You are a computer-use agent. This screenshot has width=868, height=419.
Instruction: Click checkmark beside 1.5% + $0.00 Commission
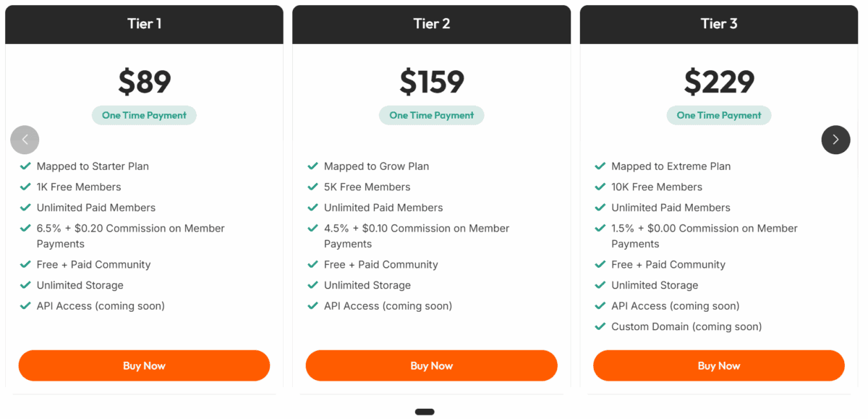tap(600, 228)
